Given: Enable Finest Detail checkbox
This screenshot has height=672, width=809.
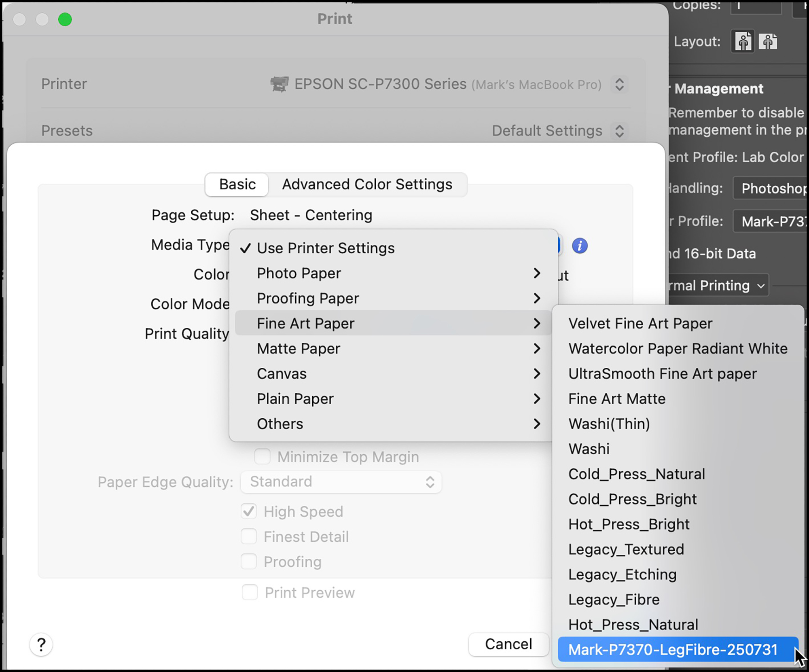Looking at the screenshot, I should click(248, 536).
